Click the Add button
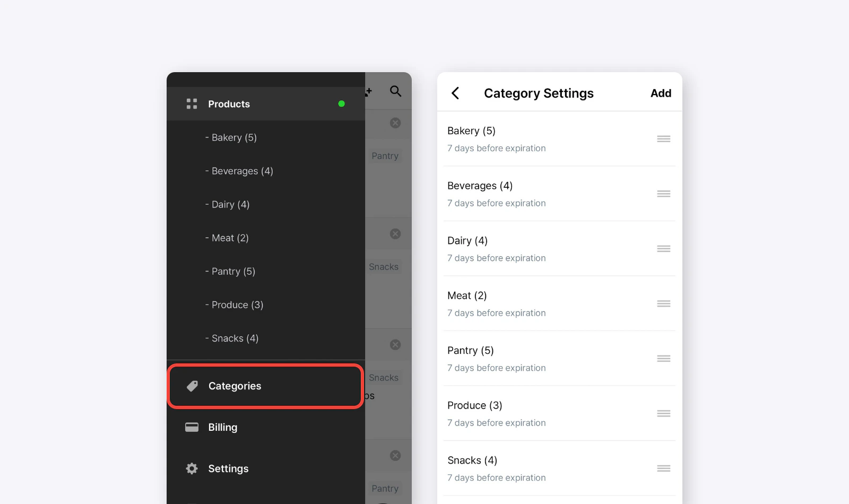 coord(661,93)
